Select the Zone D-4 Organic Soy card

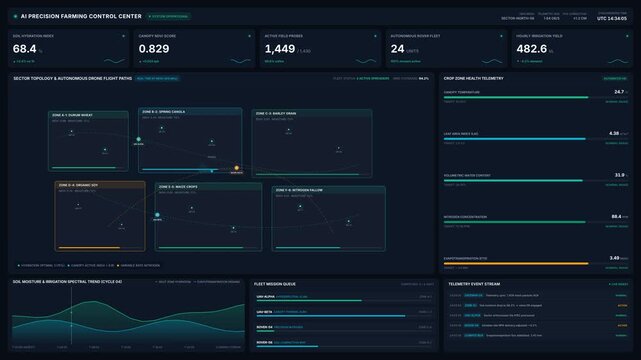pos(100,216)
